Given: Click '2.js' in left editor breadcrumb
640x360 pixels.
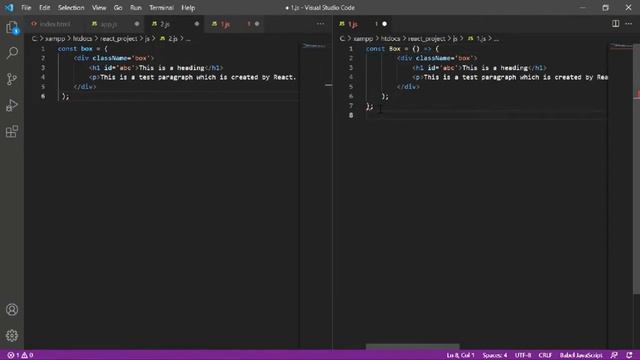Looking at the screenshot, I should [x=173, y=39].
